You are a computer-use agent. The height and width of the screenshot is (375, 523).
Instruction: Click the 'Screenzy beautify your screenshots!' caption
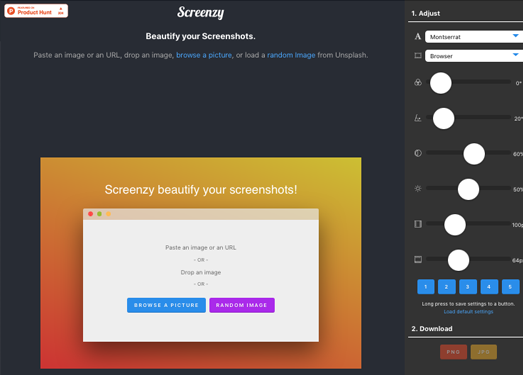[201, 190]
